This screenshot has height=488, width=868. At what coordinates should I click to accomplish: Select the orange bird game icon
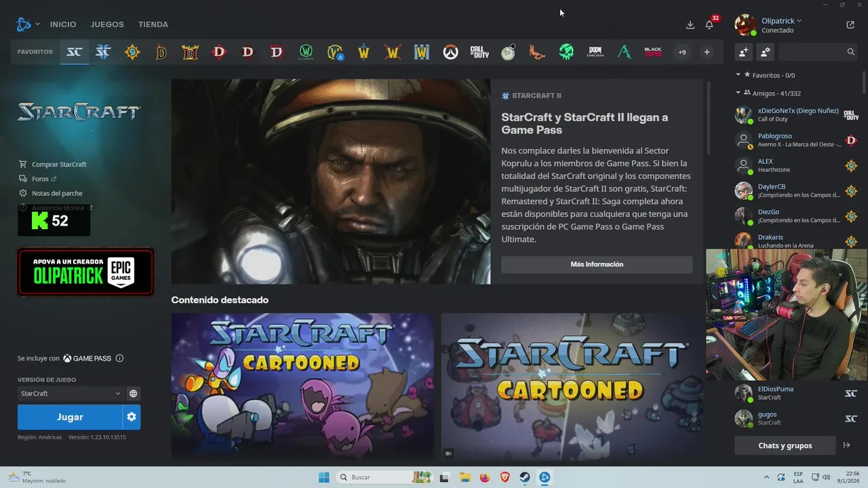[x=537, y=52]
